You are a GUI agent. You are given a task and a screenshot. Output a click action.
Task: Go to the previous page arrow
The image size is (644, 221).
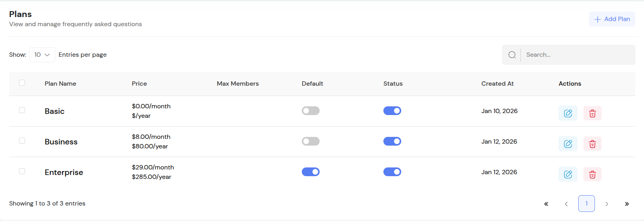(566, 204)
